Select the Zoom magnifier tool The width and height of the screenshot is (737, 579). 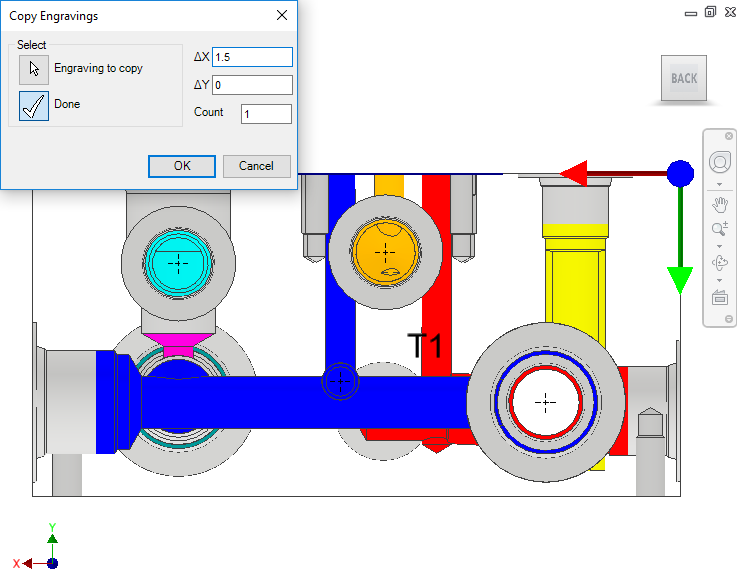(720, 229)
